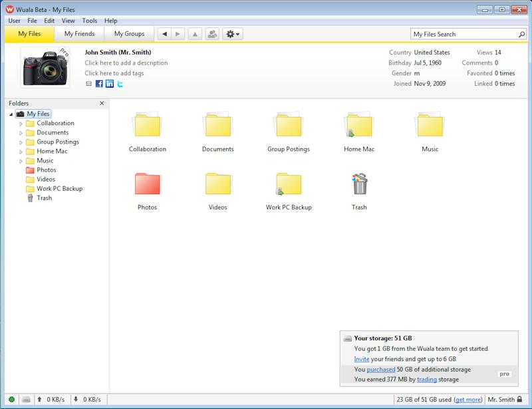Expand the Collaboration tree node
532x409 pixels.
21,124
